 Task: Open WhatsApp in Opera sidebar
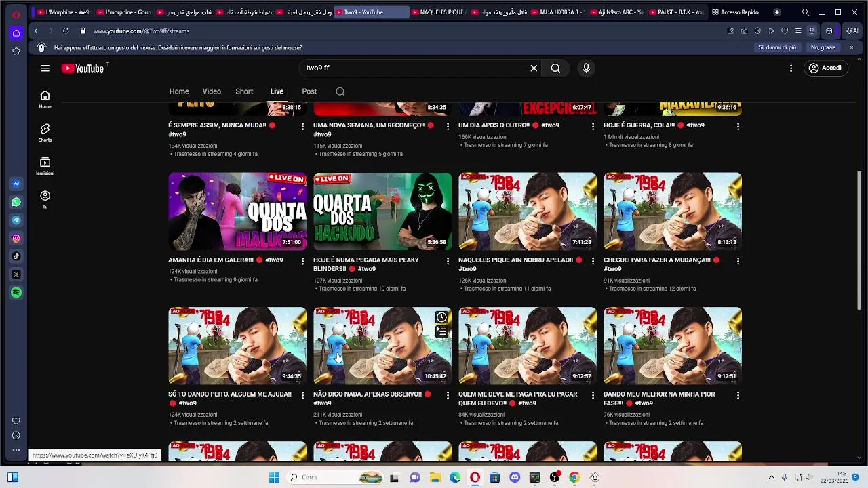(x=16, y=202)
